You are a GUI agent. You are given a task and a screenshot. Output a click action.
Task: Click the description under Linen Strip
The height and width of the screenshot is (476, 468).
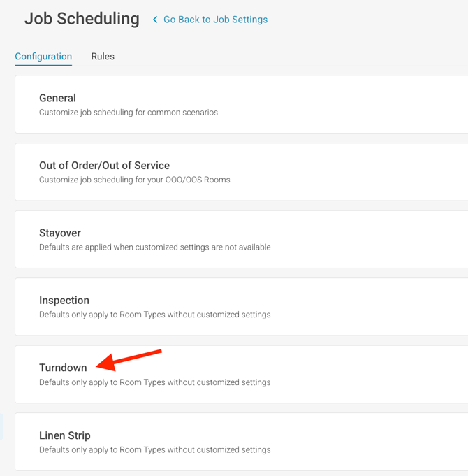pos(154,449)
